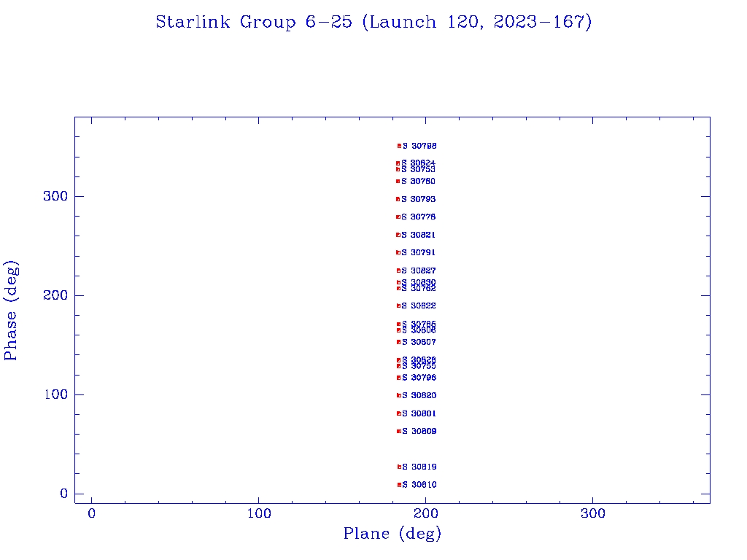The image size is (747, 560).
Task: Click the 300 tick label on Plane axis
Action: pos(592,513)
